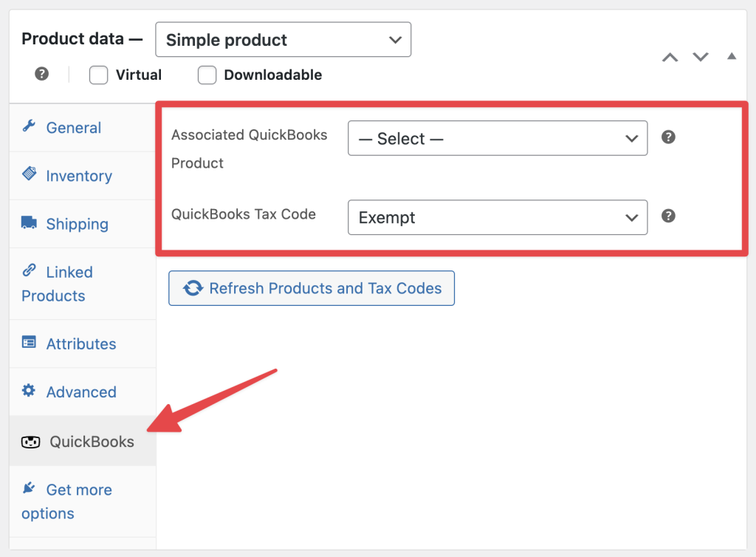
Task: Click the plug icon next to Get more options
Action: (28, 489)
